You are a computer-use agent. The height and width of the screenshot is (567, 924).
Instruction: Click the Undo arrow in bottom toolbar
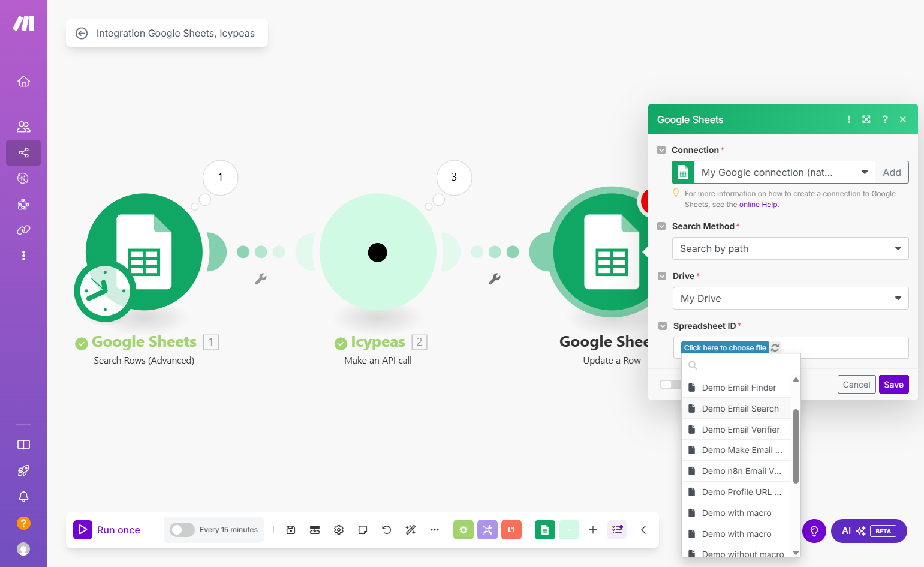pyautogui.click(x=387, y=530)
